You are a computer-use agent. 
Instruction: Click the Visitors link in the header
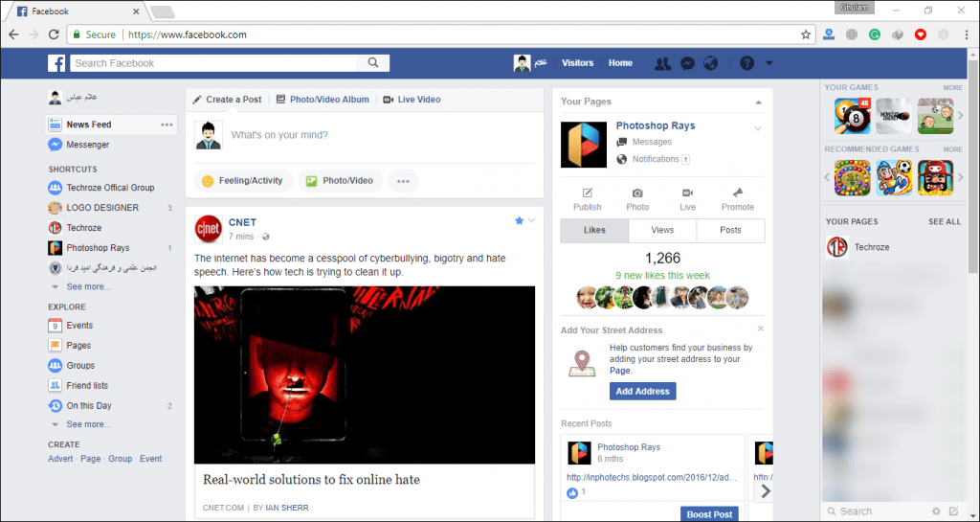coord(577,63)
